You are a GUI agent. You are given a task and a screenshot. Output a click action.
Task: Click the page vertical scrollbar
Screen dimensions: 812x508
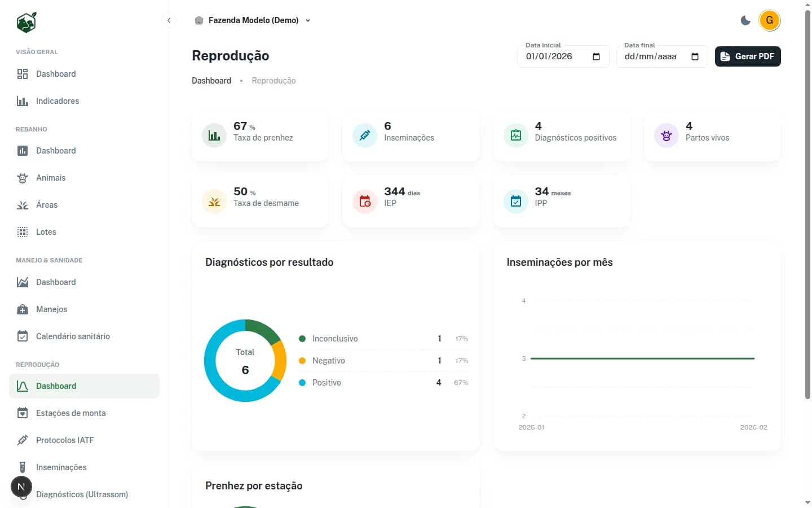click(807, 204)
